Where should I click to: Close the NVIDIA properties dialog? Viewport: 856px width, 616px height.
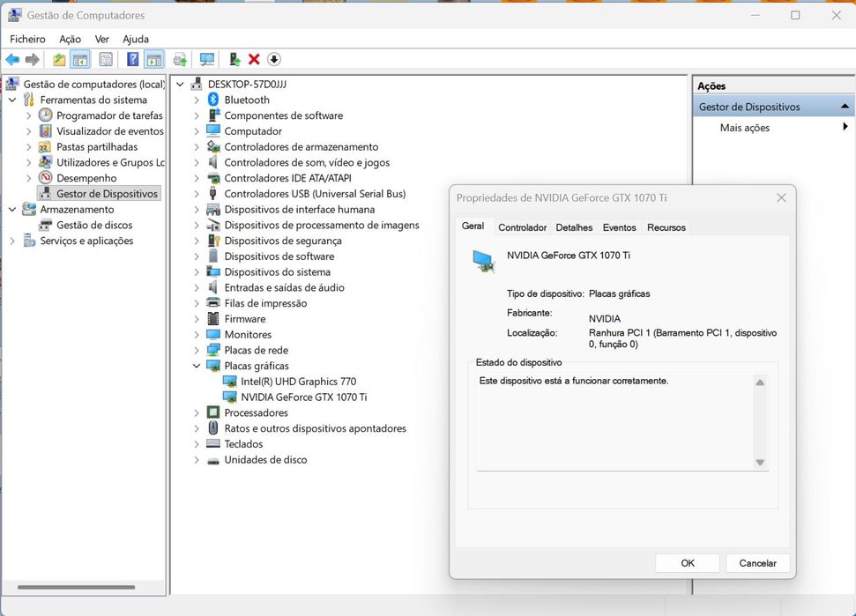click(781, 197)
